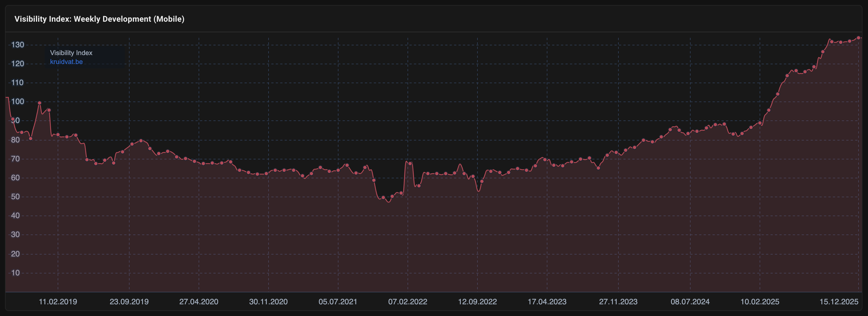Select the 23.09.2019 date label

[x=129, y=302]
